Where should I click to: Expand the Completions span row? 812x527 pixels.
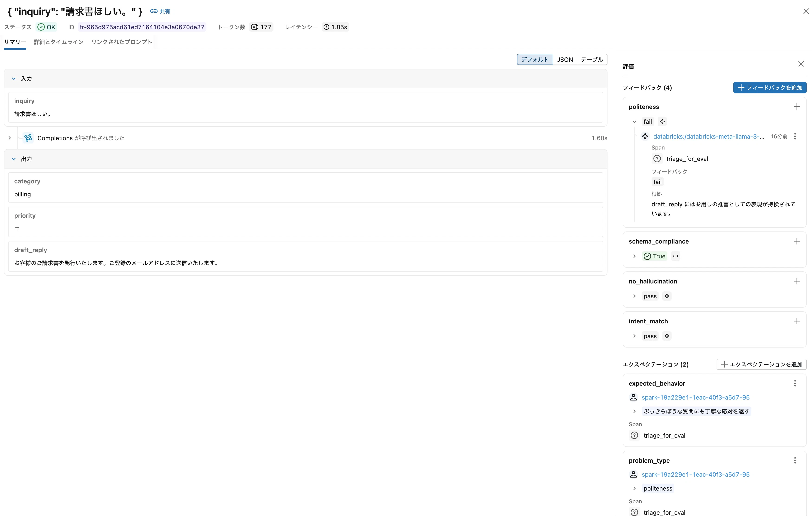pos(10,138)
